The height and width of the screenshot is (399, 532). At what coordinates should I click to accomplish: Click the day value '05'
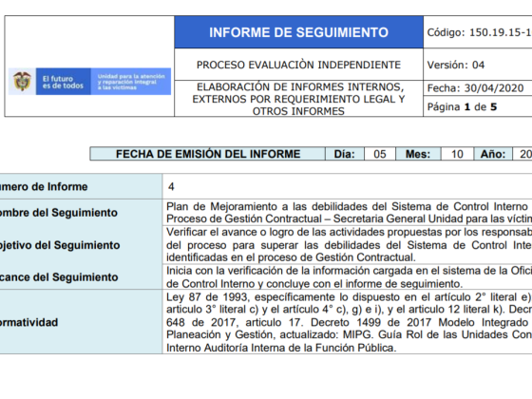coord(380,154)
